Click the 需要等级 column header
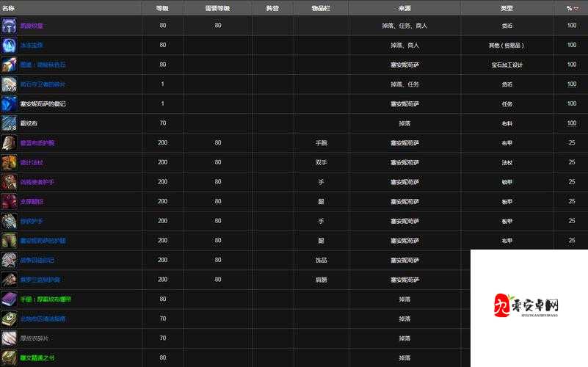Screen dimensions: 588x367 coord(217,8)
